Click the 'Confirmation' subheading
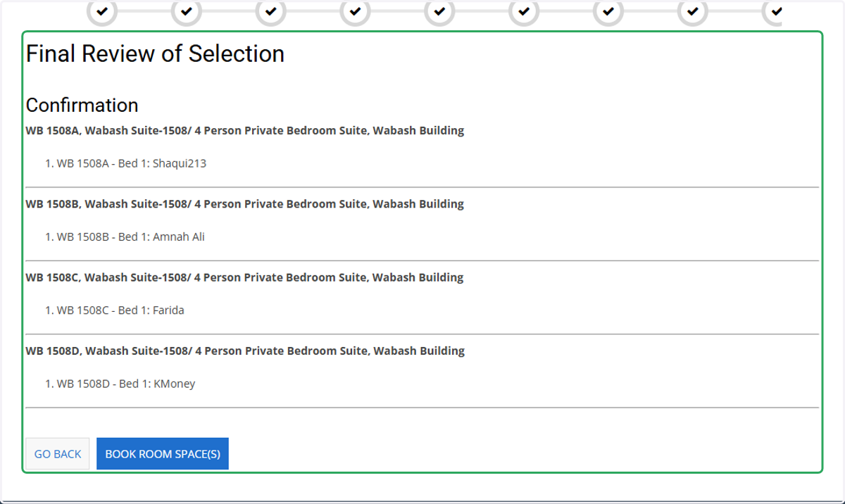 82,105
